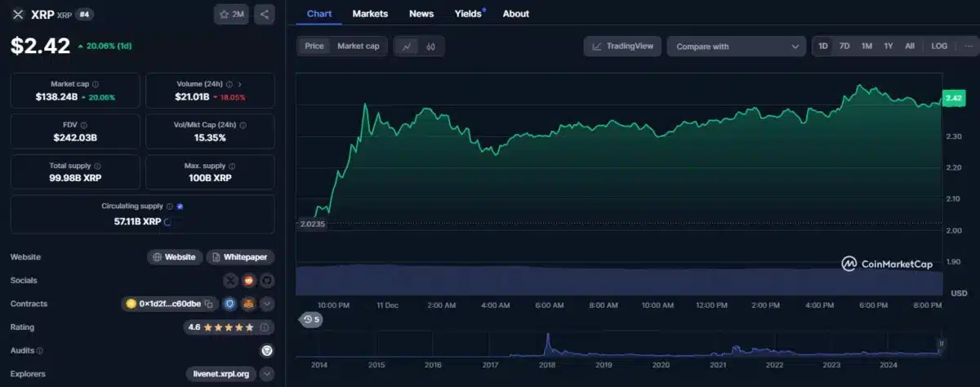
Task: Open the News tab
Action: (421, 14)
